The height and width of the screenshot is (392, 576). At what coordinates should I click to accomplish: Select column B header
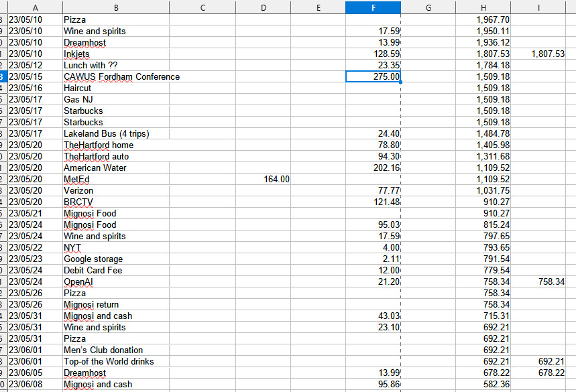pos(116,8)
